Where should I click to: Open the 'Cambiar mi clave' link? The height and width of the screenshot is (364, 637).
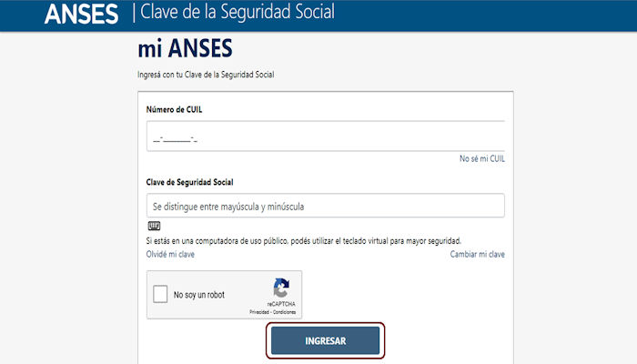477,254
